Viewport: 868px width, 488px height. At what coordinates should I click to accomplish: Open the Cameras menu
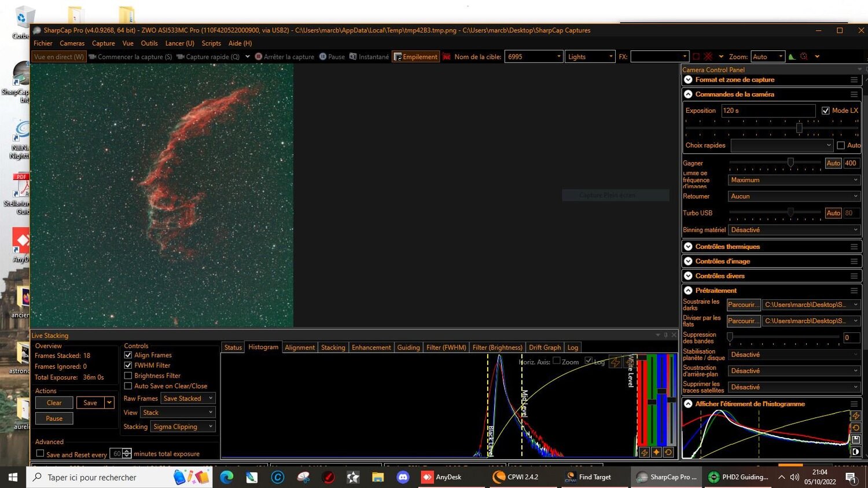click(72, 43)
